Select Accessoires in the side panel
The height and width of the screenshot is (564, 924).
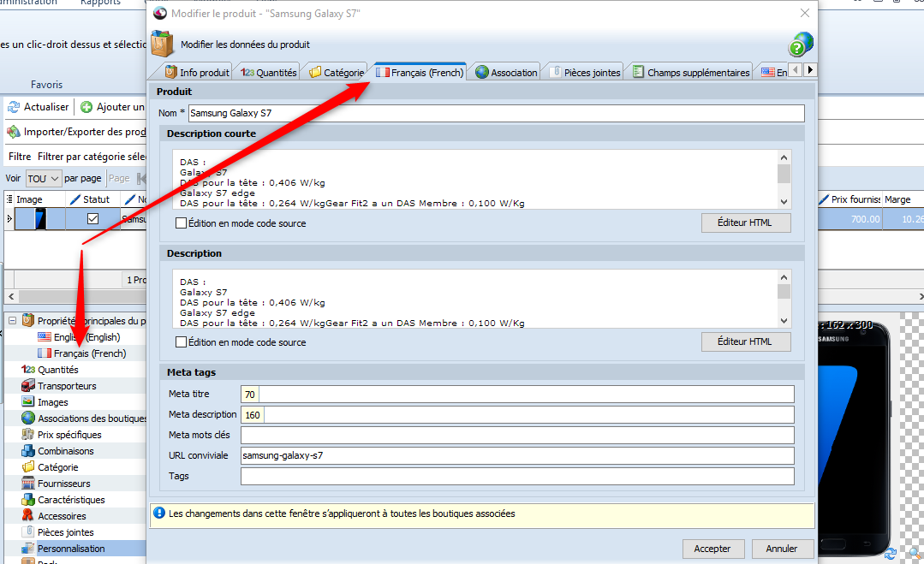point(54,516)
